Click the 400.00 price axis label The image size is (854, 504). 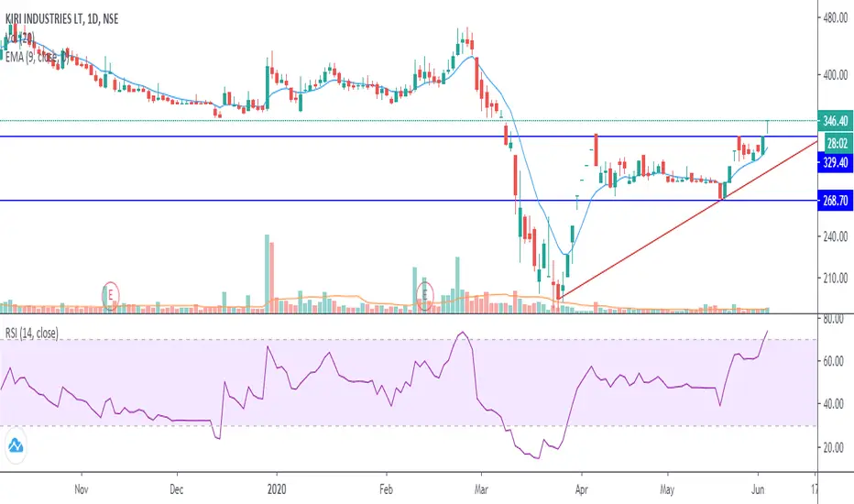[836, 74]
